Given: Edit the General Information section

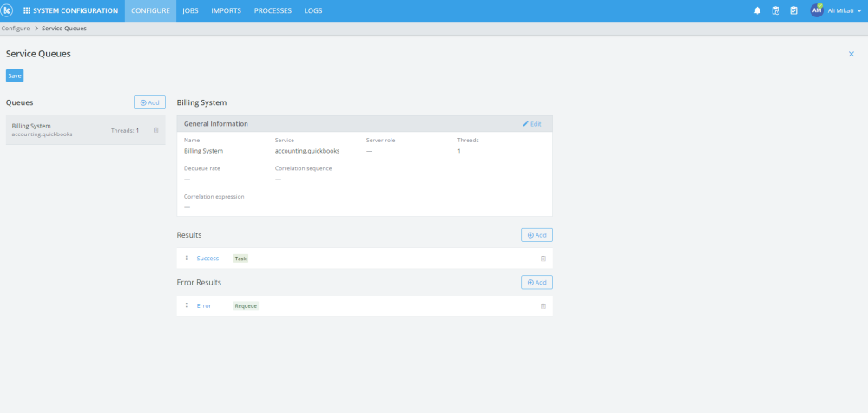Looking at the screenshot, I should click(532, 124).
